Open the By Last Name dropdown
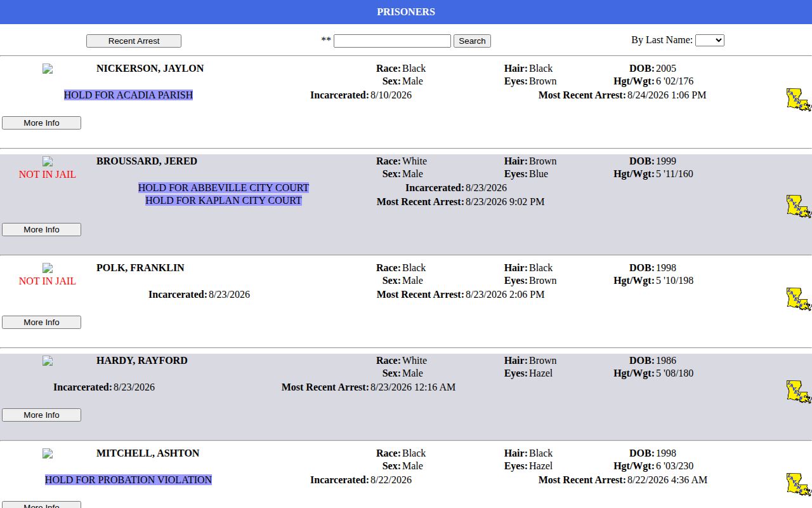The width and height of the screenshot is (812, 508). (x=710, y=40)
